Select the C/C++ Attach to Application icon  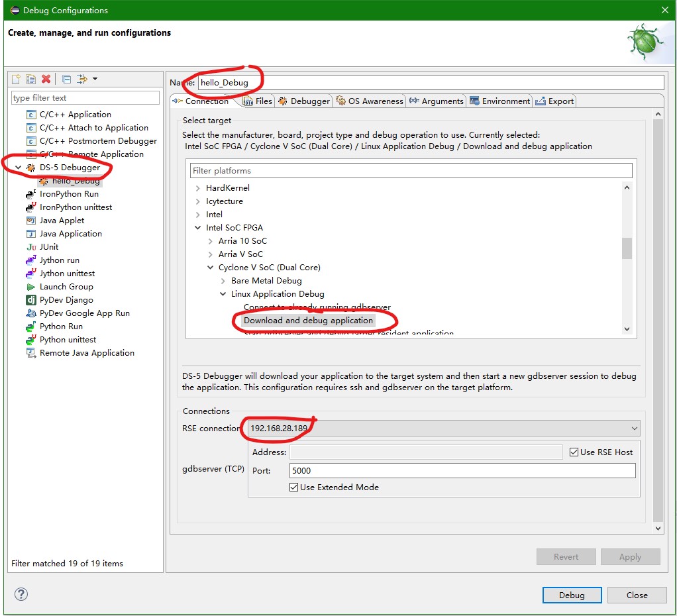pos(31,128)
